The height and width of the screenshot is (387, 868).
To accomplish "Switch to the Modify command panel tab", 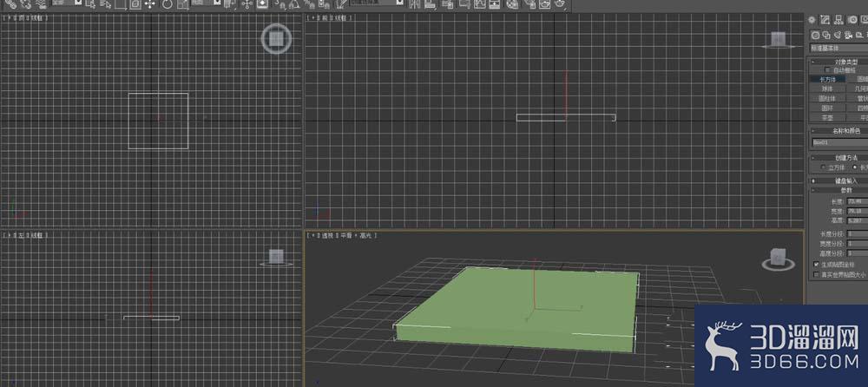I will coord(825,20).
